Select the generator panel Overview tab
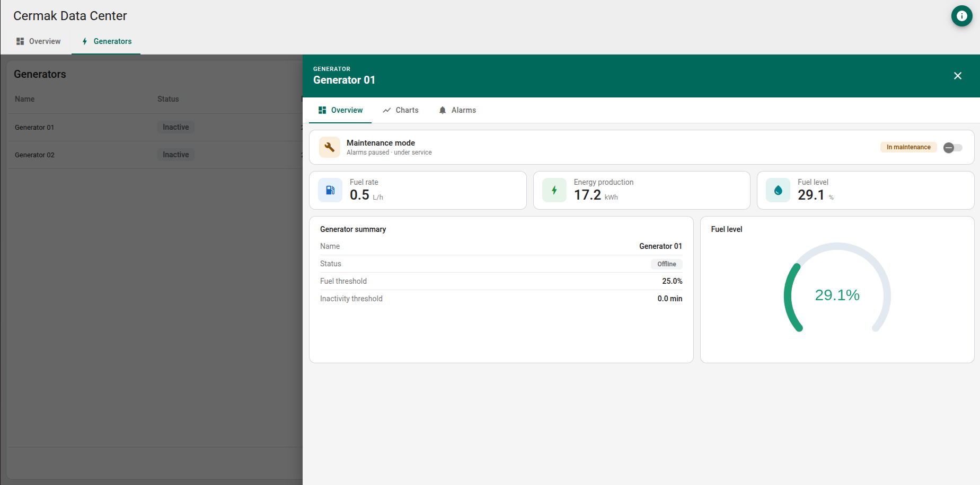This screenshot has width=980, height=485. (340, 110)
